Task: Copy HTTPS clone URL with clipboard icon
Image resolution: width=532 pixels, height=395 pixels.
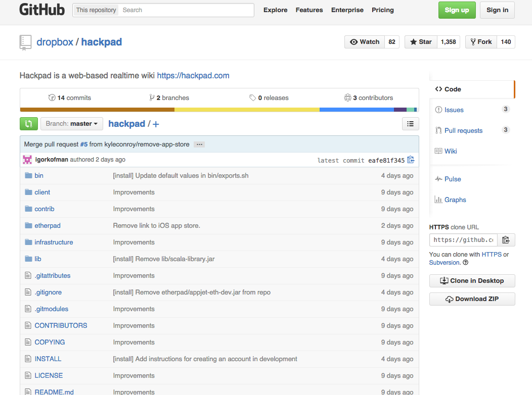Action: (506, 240)
